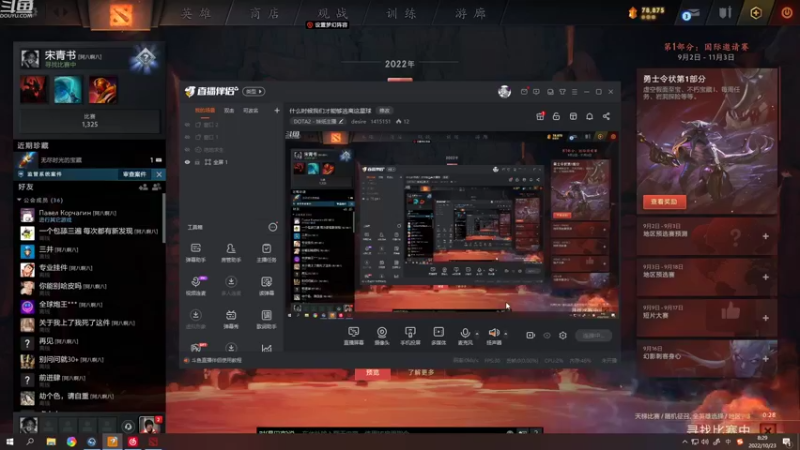This screenshot has height=450, width=800.
Task: Add 手机投屏 phone mirroring source
Action: click(410, 336)
